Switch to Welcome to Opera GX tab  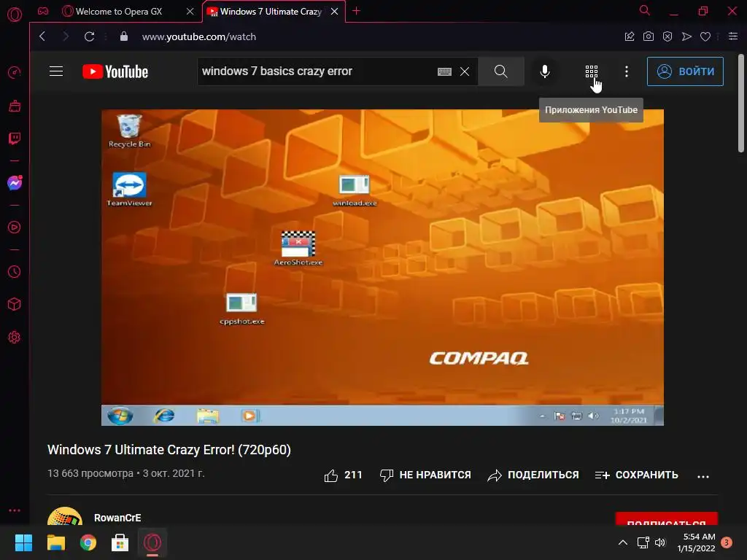point(118,12)
